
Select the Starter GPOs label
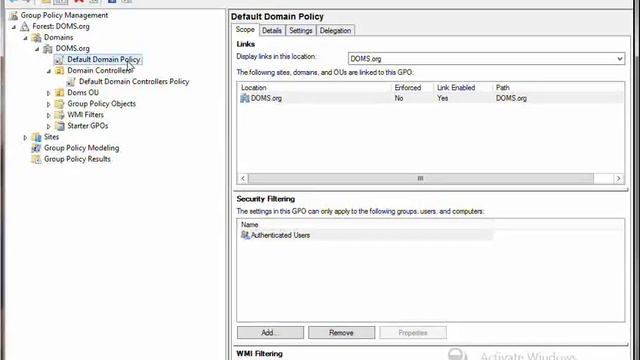coord(88,126)
